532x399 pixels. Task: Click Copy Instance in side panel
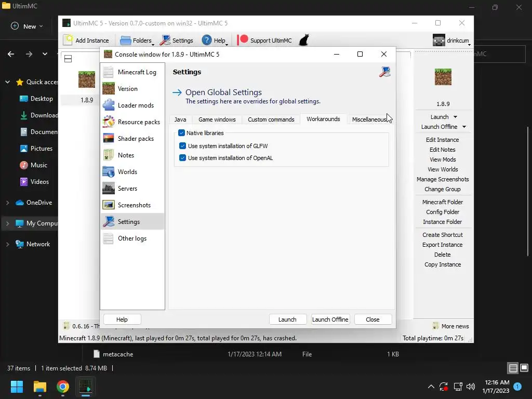pyautogui.click(x=443, y=264)
